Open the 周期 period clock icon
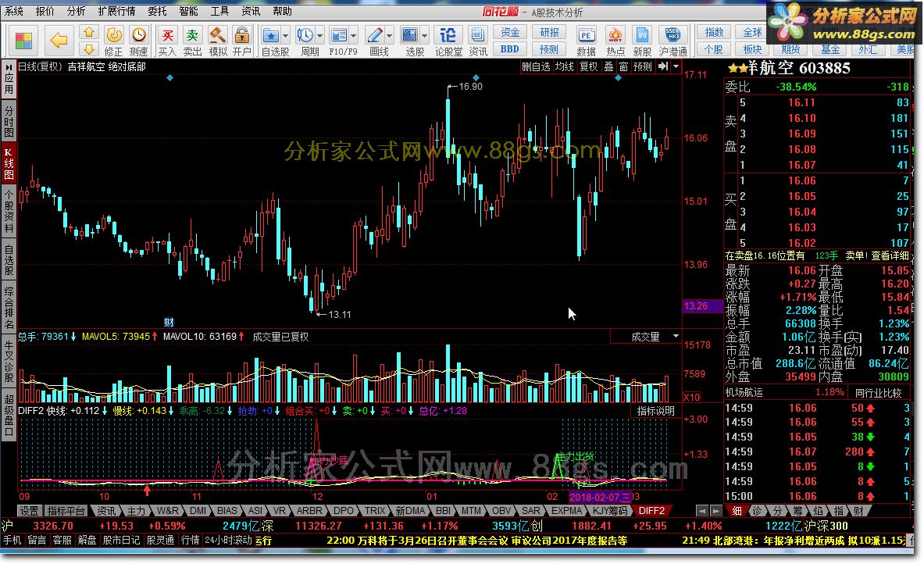Viewport: 924px width, 564px height. [x=305, y=36]
